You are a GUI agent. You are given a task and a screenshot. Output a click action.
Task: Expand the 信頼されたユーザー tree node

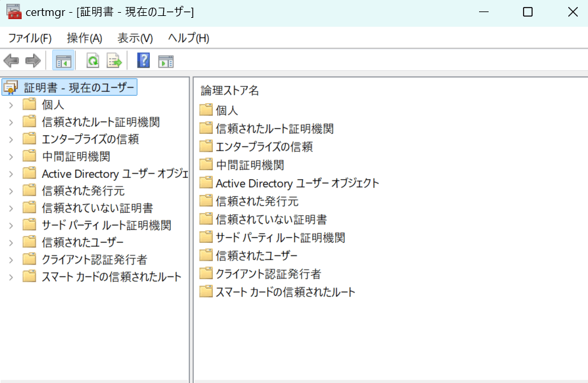click(x=11, y=243)
